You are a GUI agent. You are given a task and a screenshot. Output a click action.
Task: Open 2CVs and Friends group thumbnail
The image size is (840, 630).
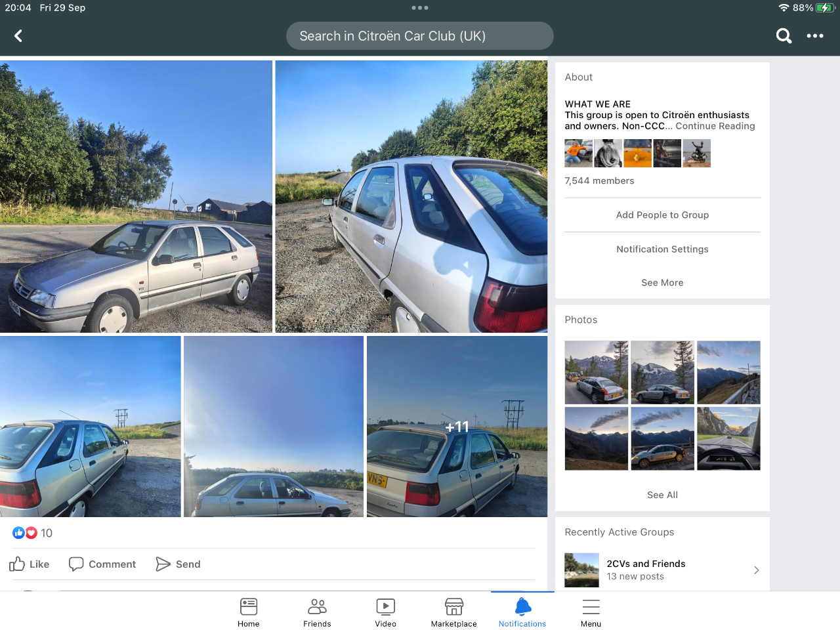click(x=582, y=570)
